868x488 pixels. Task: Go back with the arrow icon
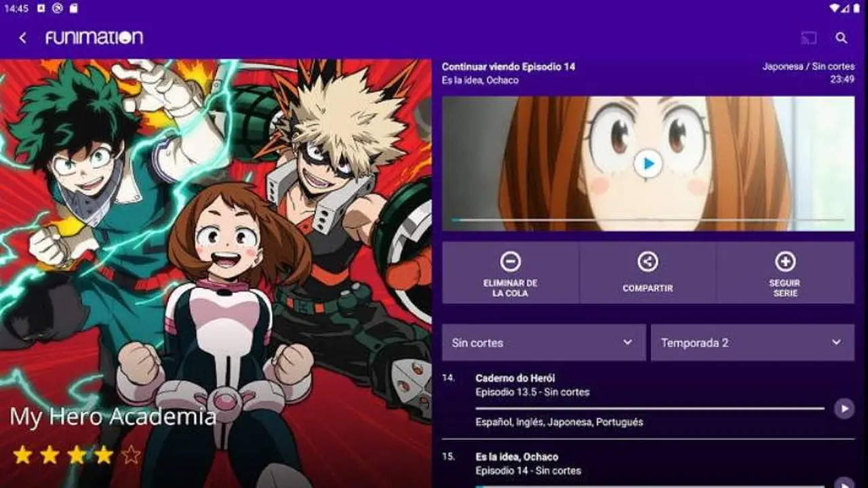point(22,38)
